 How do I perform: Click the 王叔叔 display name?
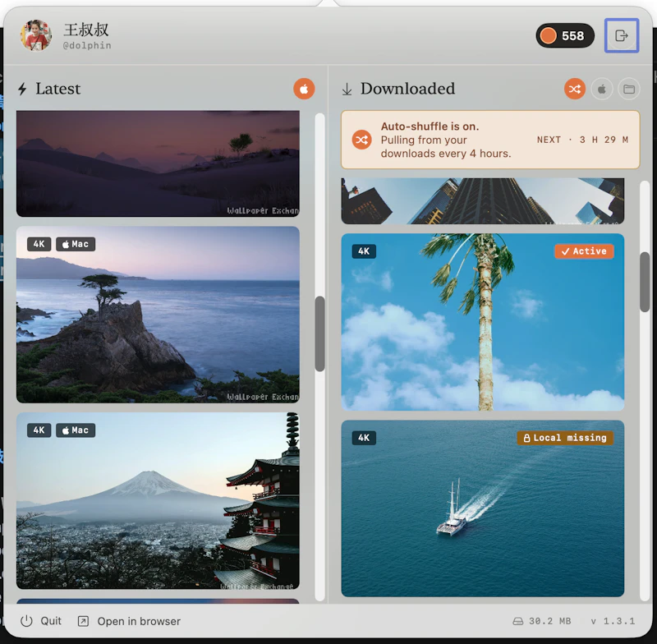click(x=86, y=30)
